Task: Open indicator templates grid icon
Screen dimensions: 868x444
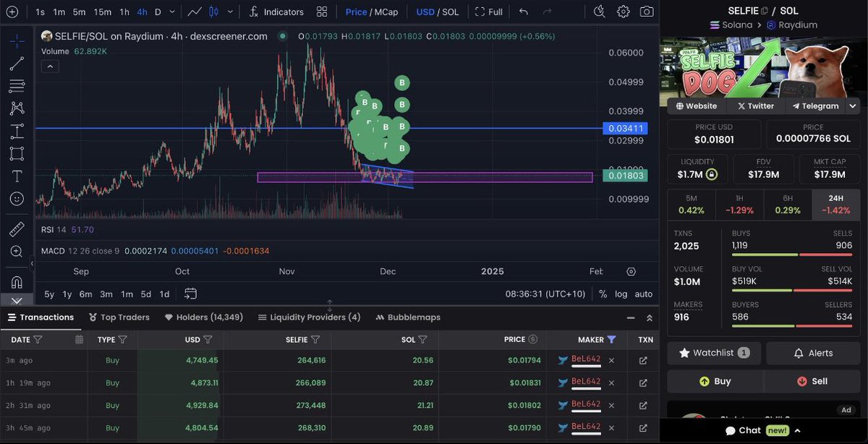Action: [x=322, y=12]
